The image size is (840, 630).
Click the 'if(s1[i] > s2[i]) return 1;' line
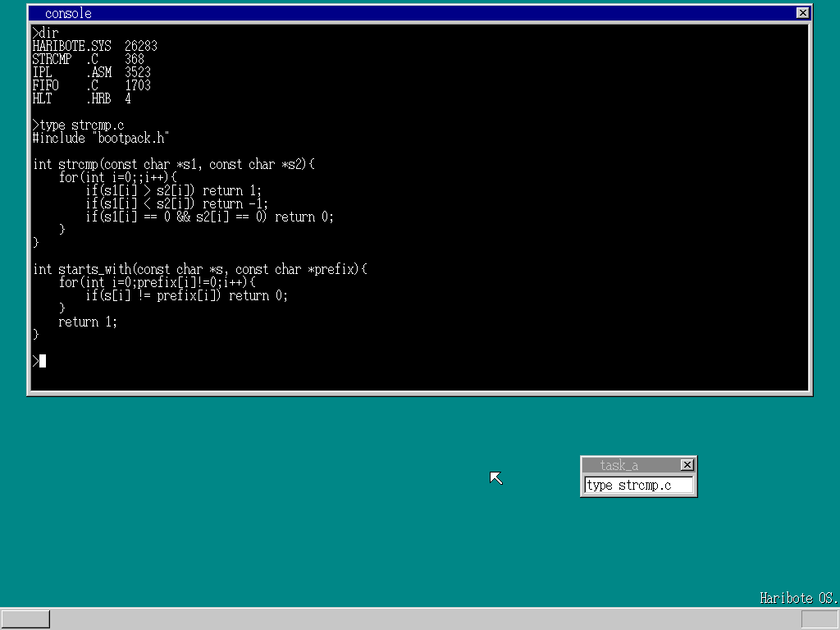(x=174, y=190)
